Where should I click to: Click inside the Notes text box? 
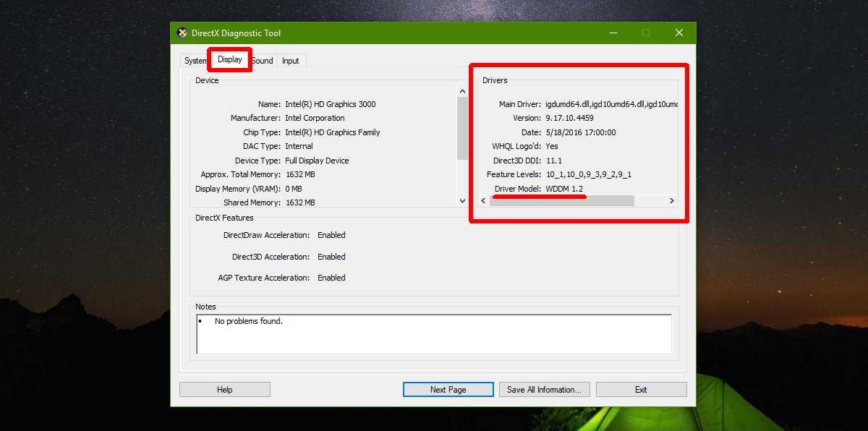(x=434, y=334)
